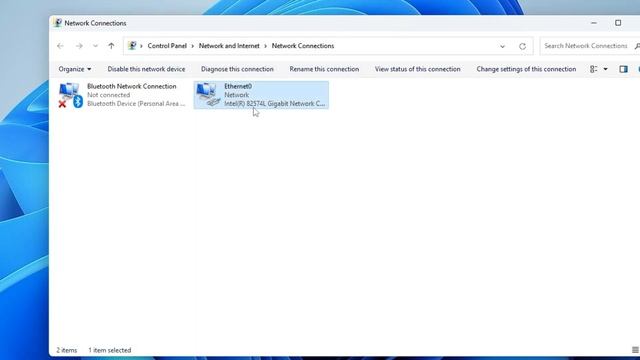
Task: Go up one level with up arrow
Action: pyautogui.click(x=111, y=46)
